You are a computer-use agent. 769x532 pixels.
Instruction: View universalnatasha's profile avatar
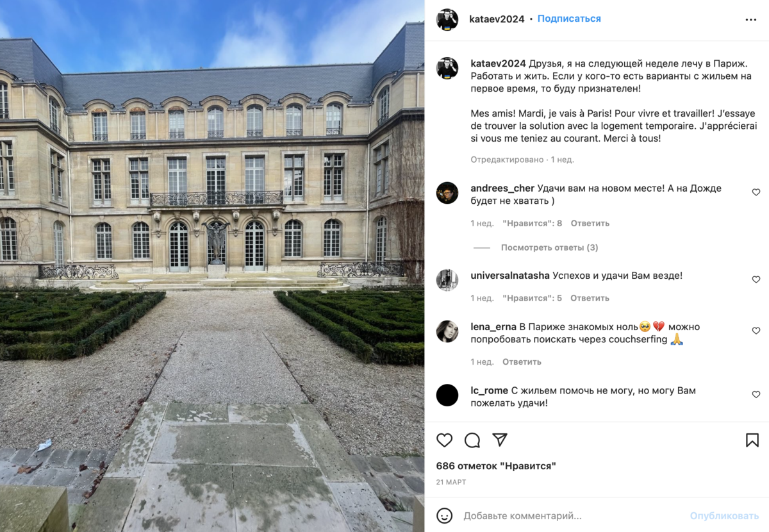447,280
